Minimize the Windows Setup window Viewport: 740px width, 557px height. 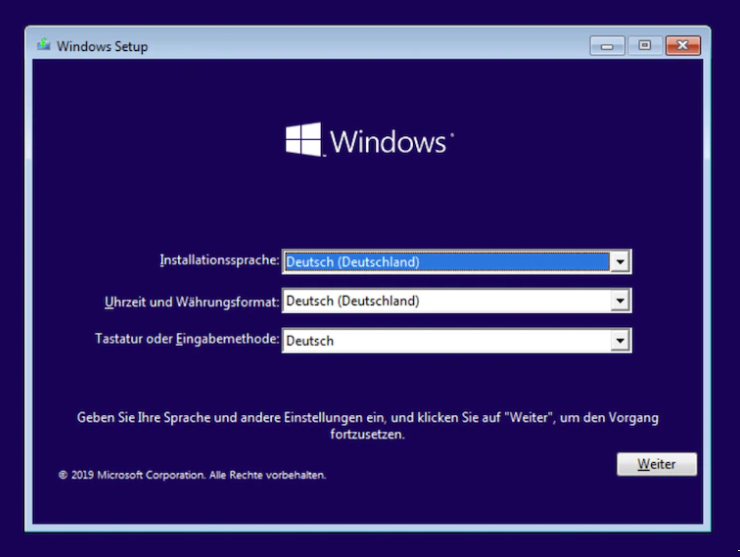607,46
